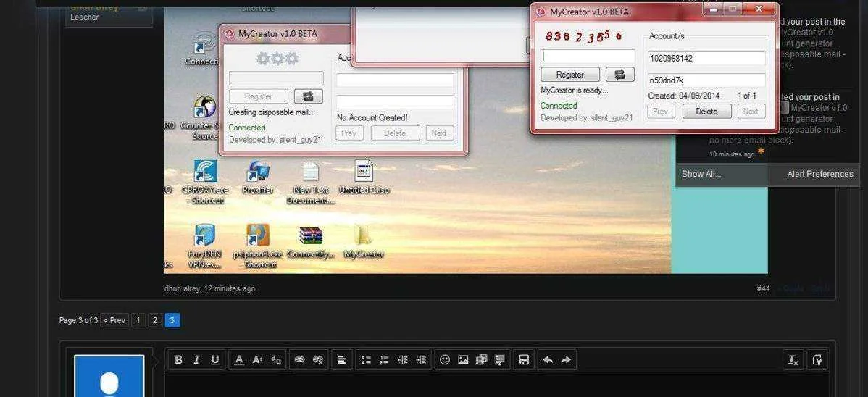Image resolution: width=868 pixels, height=397 pixels.
Task: Click Delete under 'No Account Created!'
Action: point(395,133)
